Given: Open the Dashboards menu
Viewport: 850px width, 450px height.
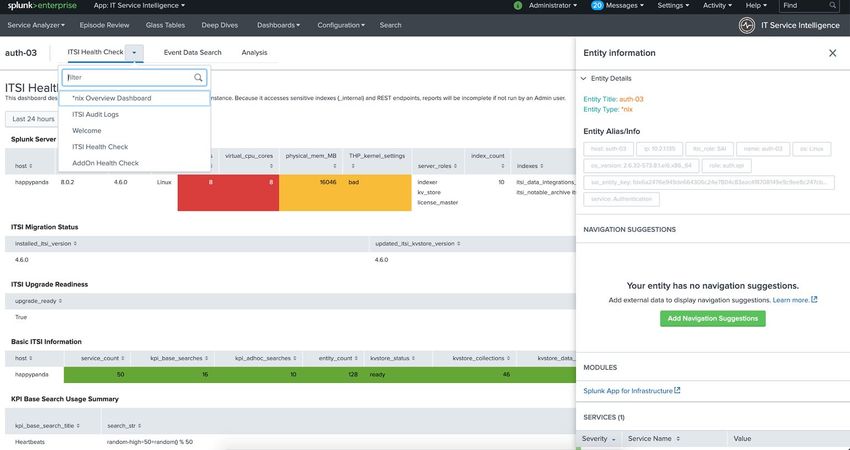Looking at the screenshot, I should coord(279,25).
